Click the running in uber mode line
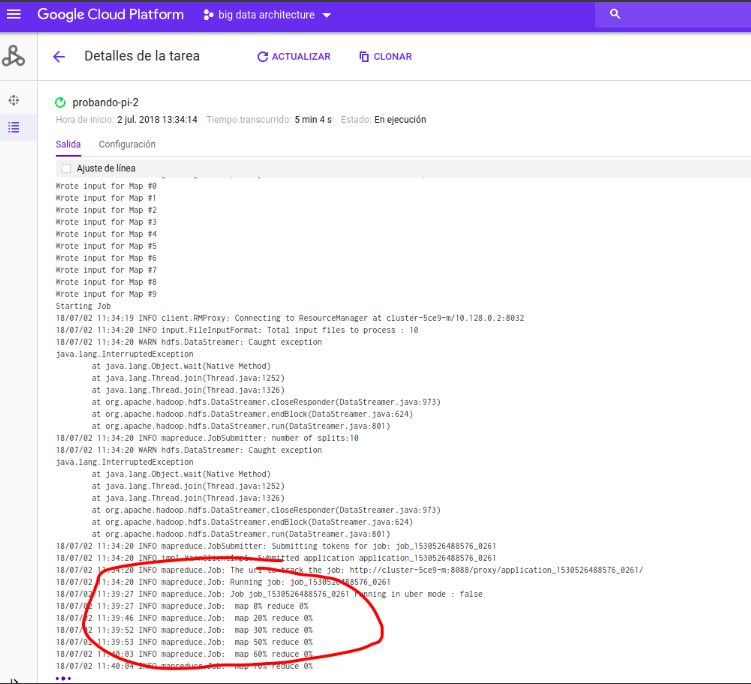751x684 pixels. (269, 594)
